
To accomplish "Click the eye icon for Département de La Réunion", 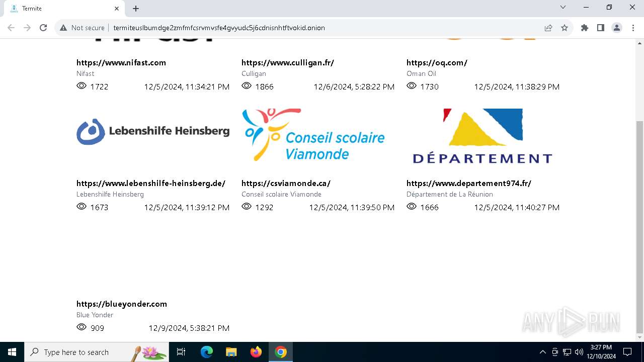I will [x=412, y=207].
